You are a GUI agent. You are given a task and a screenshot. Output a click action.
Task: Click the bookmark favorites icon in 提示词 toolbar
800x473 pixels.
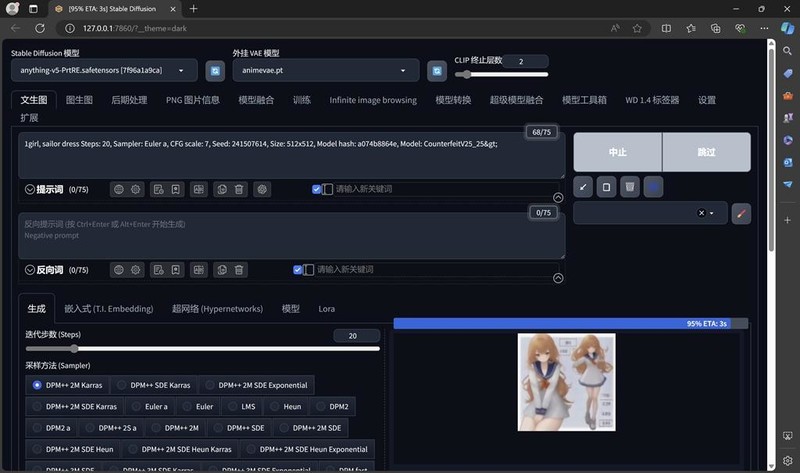point(176,189)
